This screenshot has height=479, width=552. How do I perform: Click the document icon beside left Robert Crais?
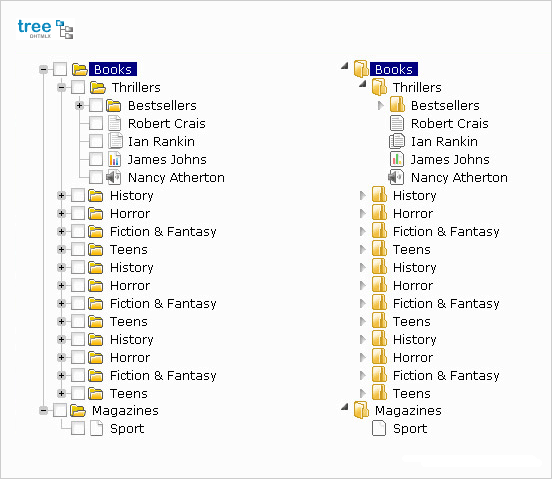[x=114, y=124]
